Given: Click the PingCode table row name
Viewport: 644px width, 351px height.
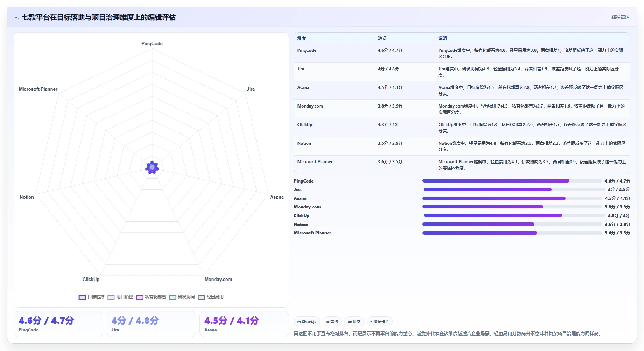Looking at the screenshot, I should coord(307,50).
